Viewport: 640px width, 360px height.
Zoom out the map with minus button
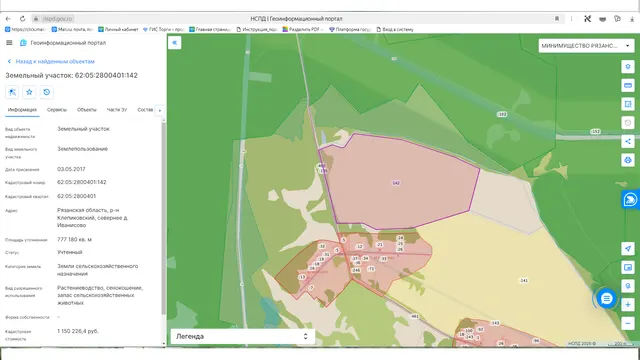(x=628, y=323)
